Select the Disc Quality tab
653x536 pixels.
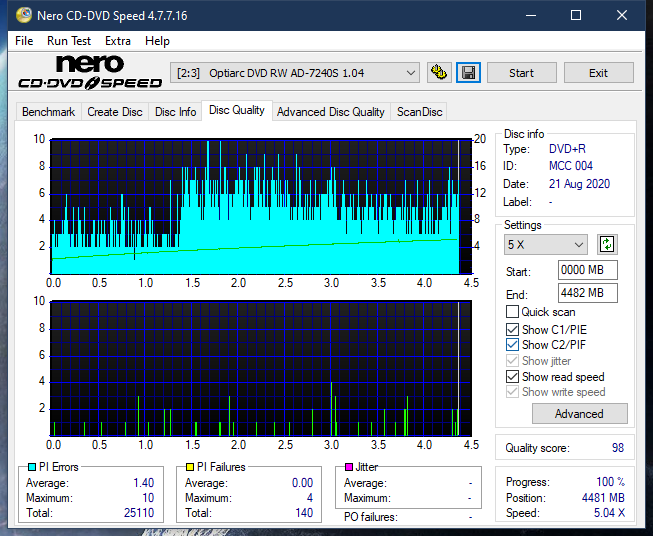point(237,110)
